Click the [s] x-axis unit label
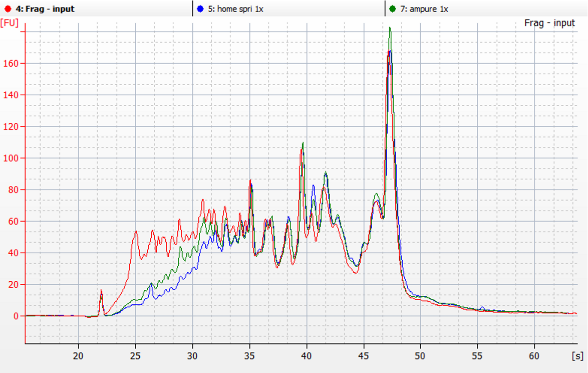 577,356
